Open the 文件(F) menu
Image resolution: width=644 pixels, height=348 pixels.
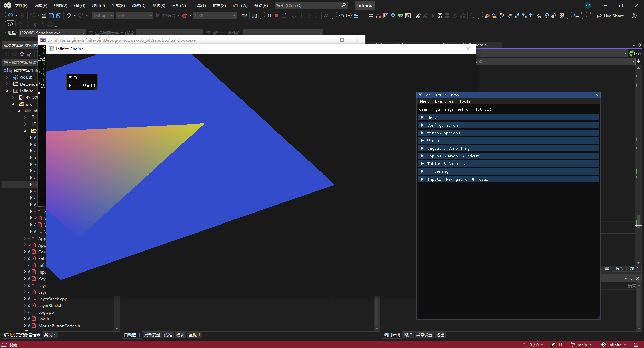21,6
